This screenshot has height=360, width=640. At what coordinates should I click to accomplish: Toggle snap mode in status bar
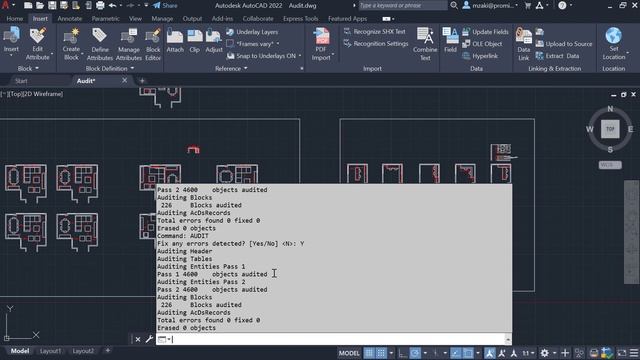381,353
